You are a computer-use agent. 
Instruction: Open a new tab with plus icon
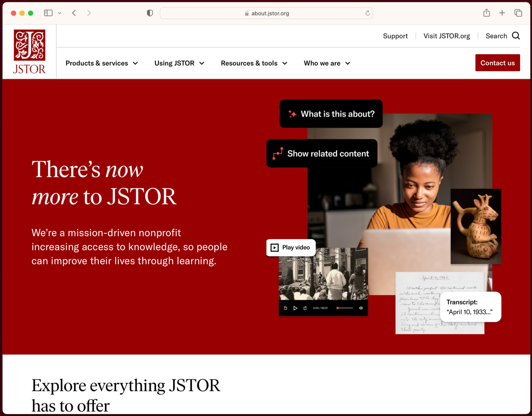pyautogui.click(x=502, y=13)
